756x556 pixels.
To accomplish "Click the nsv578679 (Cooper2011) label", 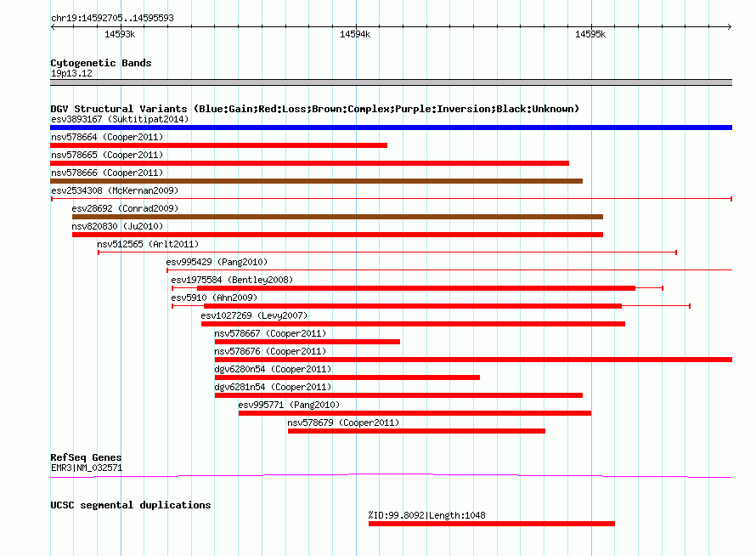I will pos(343,423).
